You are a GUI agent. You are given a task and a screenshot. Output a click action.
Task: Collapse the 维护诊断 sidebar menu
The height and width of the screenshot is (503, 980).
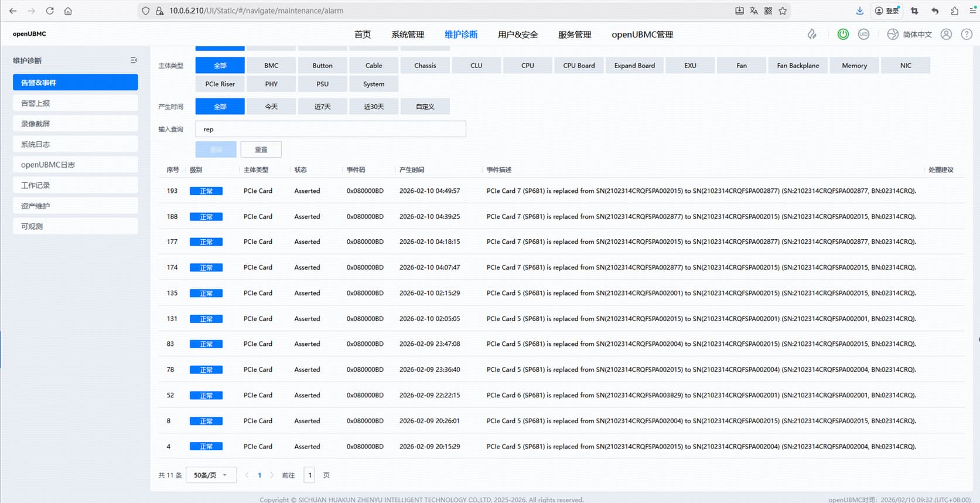[134, 60]
